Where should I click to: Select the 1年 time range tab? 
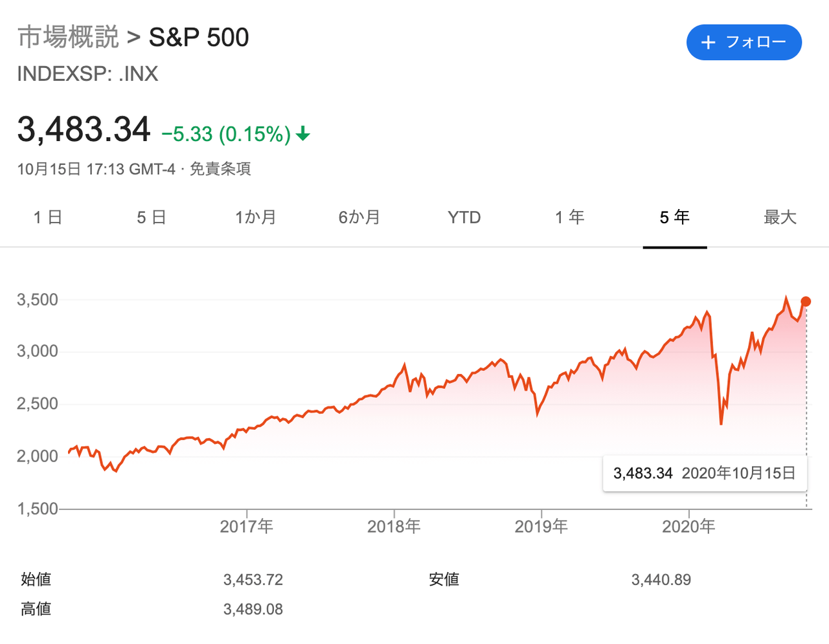(x=570, y=217)
